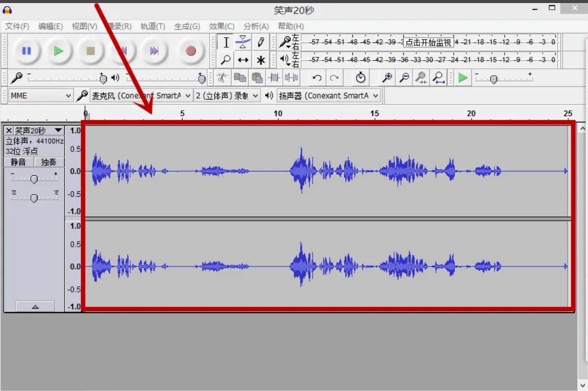Open the 麦克风 recording device dropdown
This screenshot has width=588, height=391.
tap(141, 96)
